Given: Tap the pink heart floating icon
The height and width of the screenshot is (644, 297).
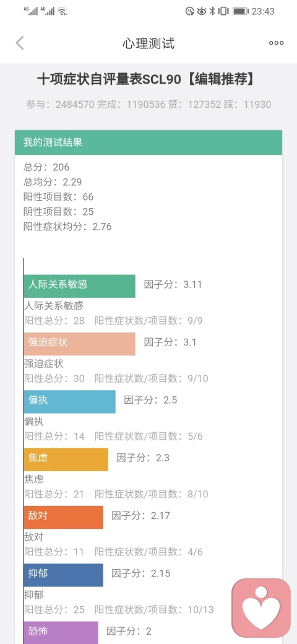Looking at the screenshot, I should (x=261, y=608).
